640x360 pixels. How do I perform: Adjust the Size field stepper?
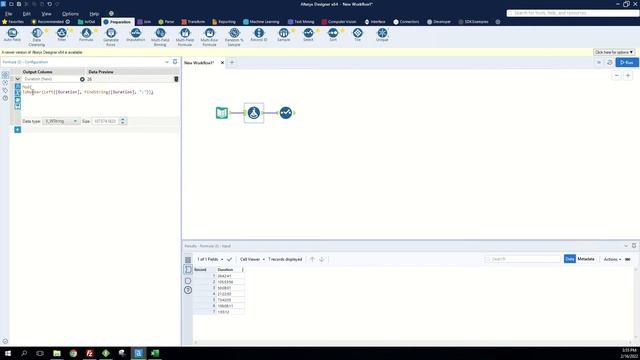[x=123, y=121]
